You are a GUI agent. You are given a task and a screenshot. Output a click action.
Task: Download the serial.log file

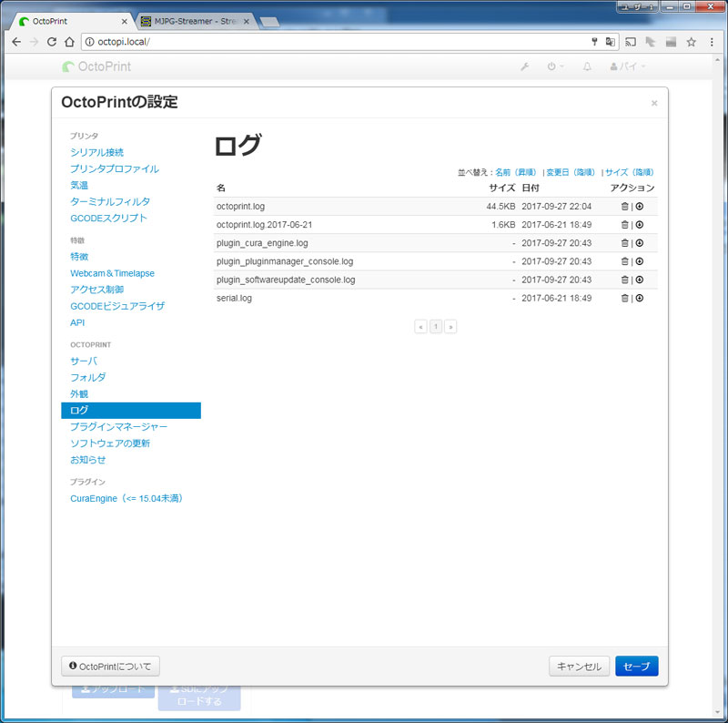[640, 299]
